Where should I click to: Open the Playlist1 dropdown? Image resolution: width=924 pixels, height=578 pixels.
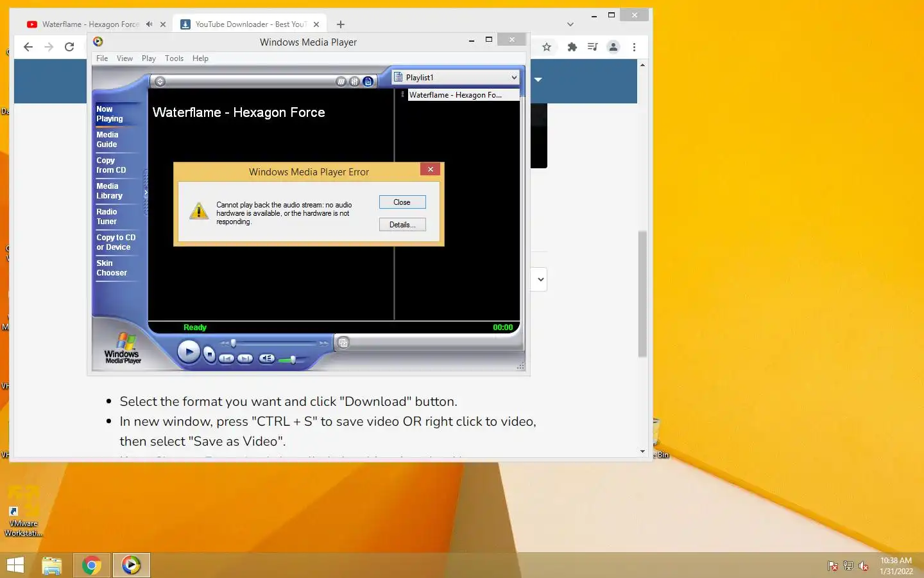click(455, 77)
